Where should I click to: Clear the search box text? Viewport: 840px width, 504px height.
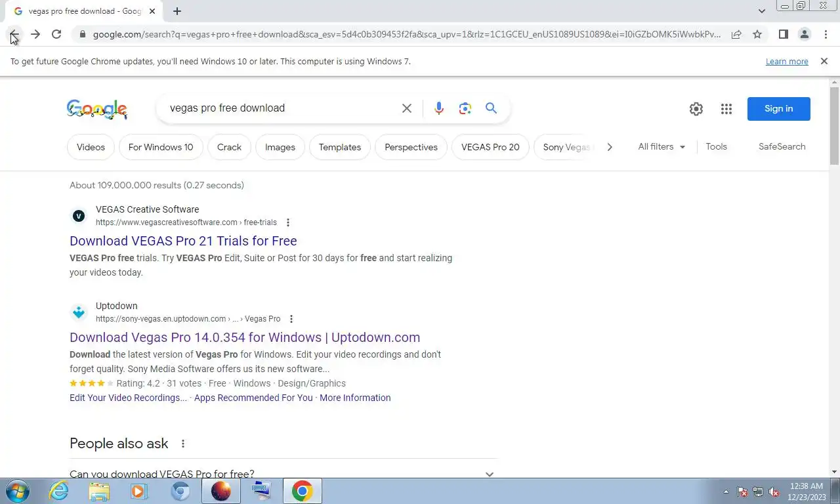[x=407, y=108]
